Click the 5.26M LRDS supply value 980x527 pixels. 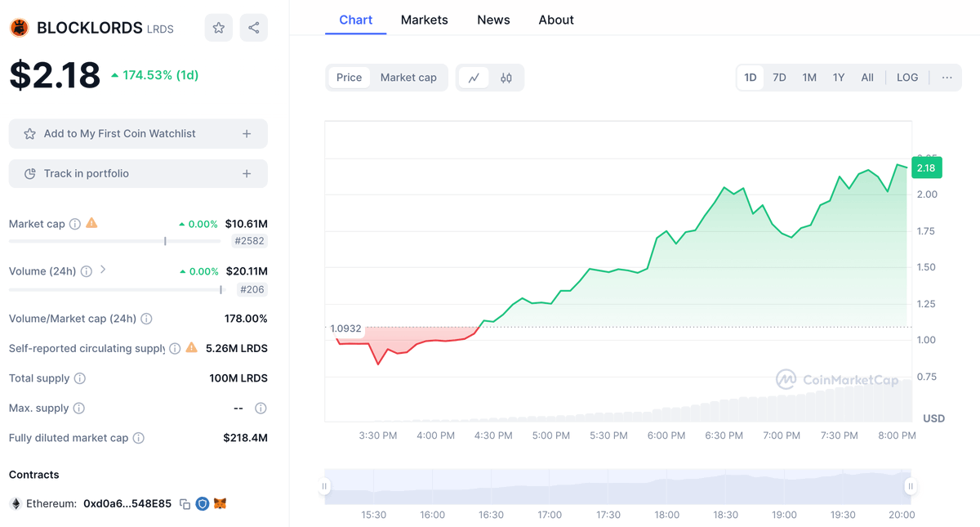pyautogui.click(x=237, y=349)
